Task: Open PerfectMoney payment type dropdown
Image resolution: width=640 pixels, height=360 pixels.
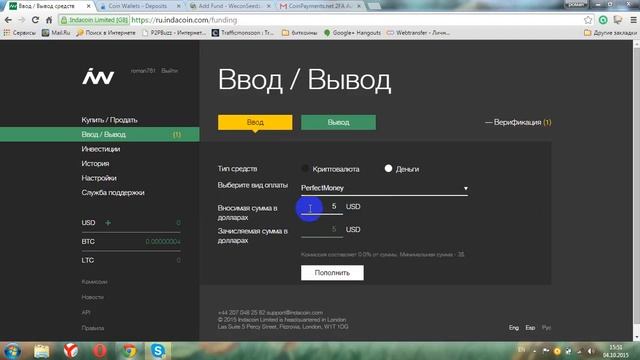Action: tap(384, 188)
